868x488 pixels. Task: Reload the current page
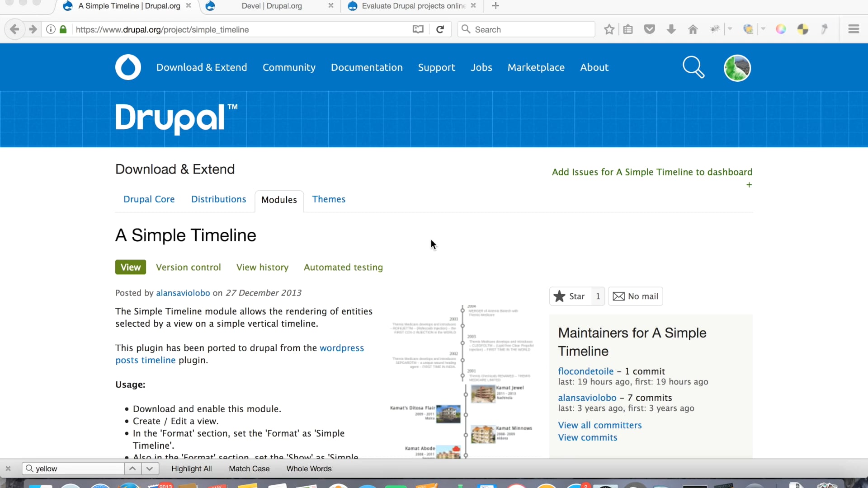(439, 29)
